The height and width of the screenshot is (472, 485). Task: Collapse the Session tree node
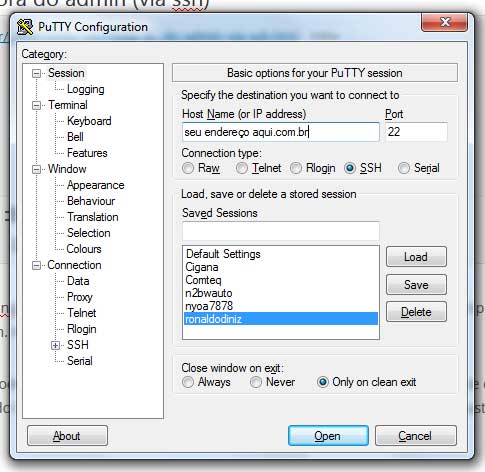pos(36,73)
